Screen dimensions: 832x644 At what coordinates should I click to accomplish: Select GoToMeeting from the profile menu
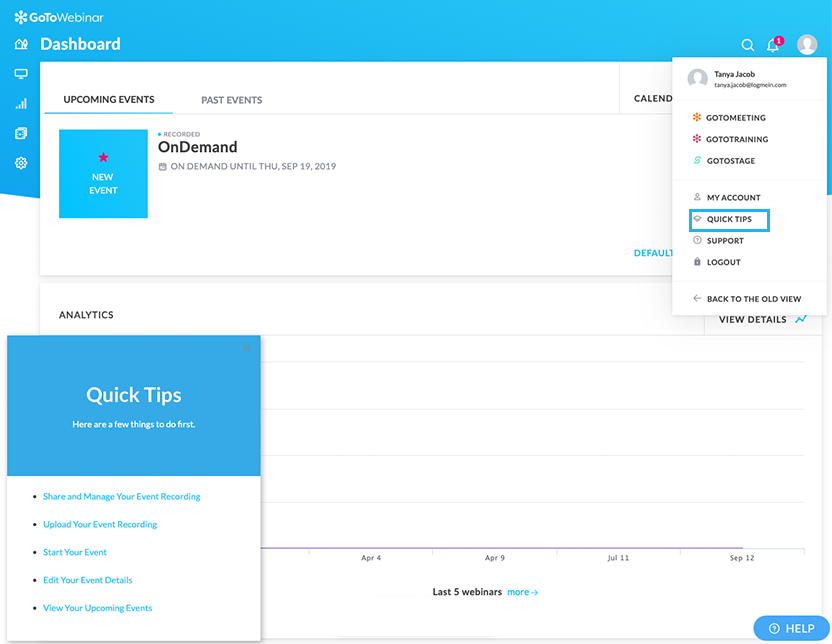tap(735, 118)
